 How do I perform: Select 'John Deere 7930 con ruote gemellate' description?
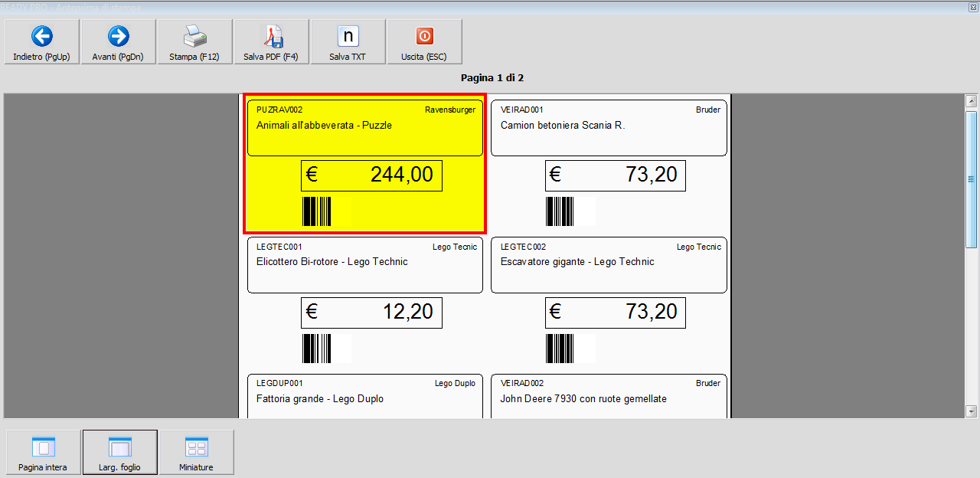point(583,399)
